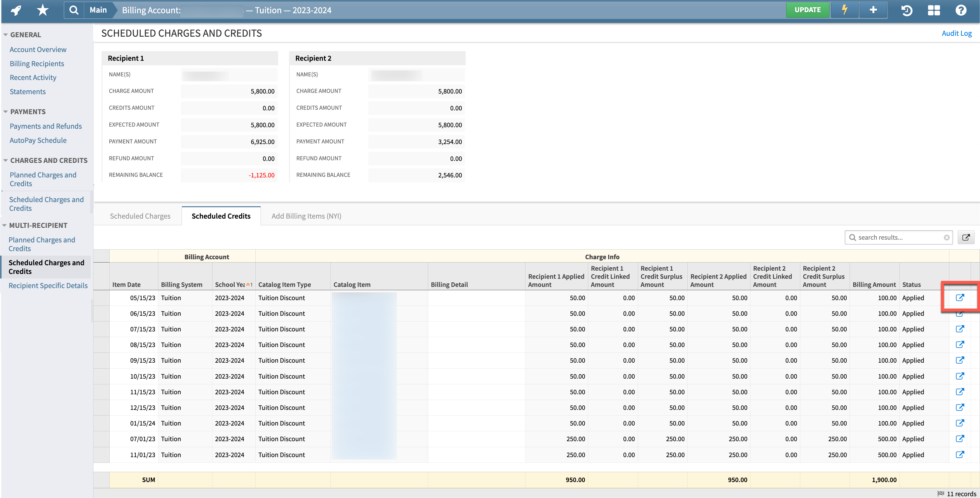Collapse the CHARGES AND CREDITS section
Screen dimensions: 980x498
coord(5,160)
